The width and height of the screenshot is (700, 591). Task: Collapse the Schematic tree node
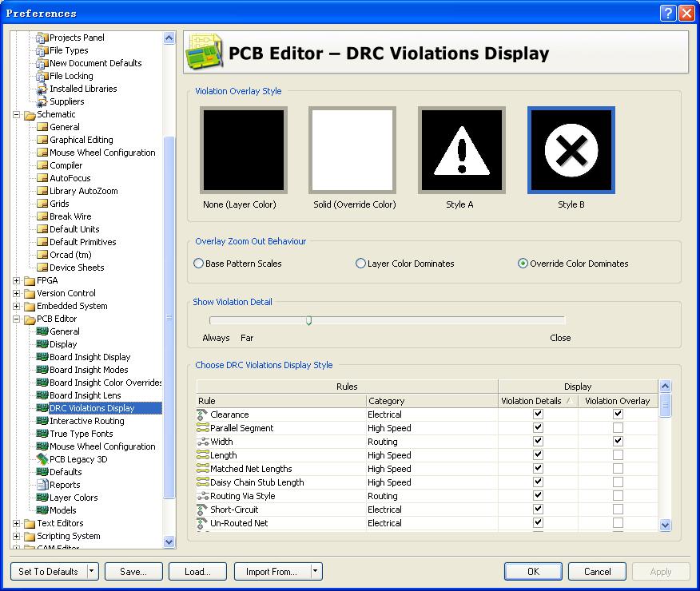(17, 115)
